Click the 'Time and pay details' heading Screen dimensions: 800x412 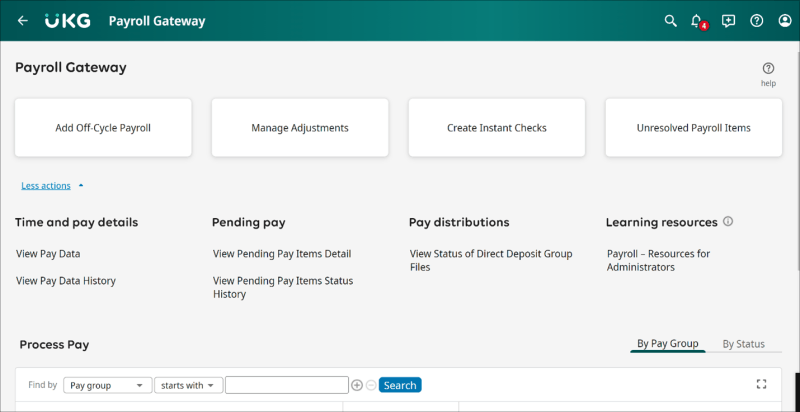coord(77,222)
